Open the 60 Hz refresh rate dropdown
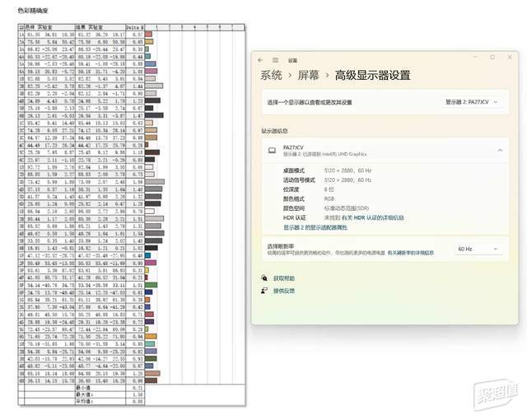 click(x=478, y=249)
